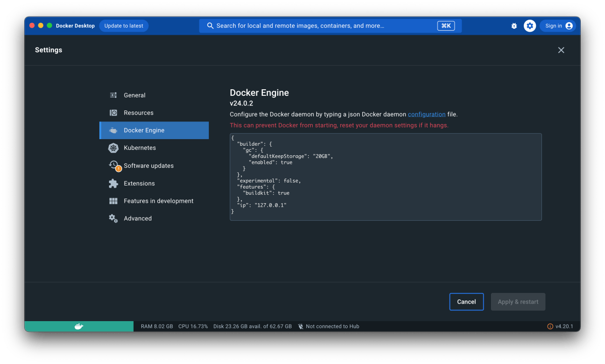
Task: Click the "defaultKeepStorage": "20GB" line
Action: click(291, 156)
